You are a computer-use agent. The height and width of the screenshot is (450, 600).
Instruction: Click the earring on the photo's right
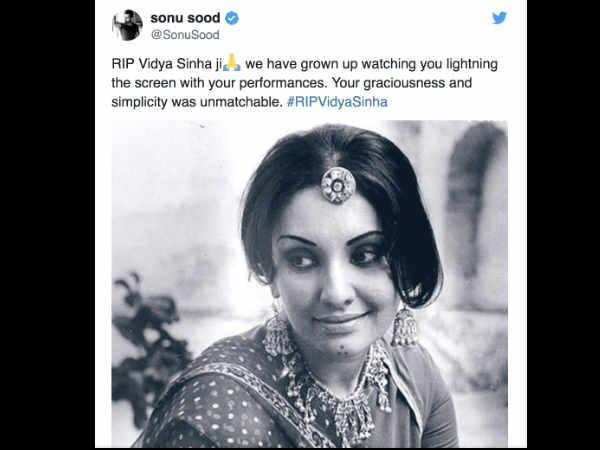click(404, 325)
